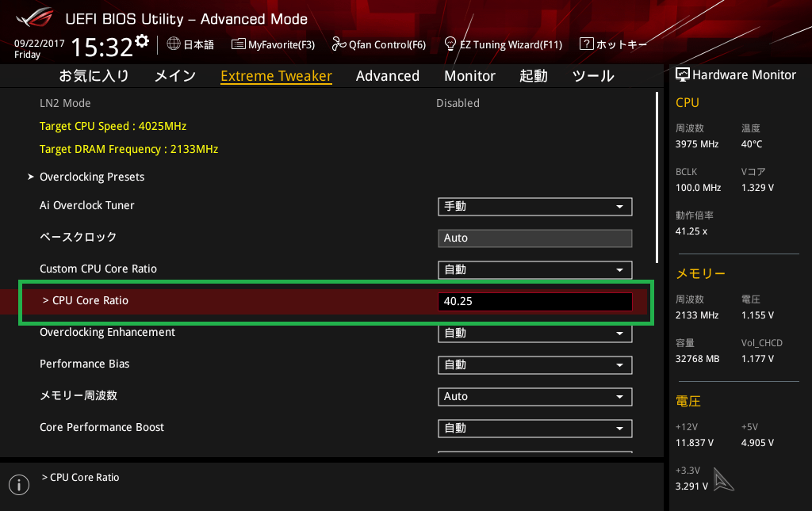Click the Qfan Control(F6) label

tap(387, 44)
